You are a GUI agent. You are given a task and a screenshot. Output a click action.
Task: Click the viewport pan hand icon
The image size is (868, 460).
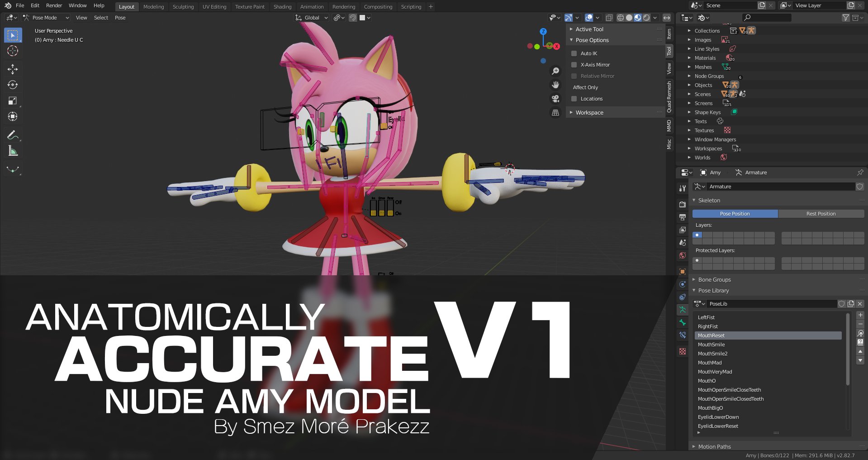555,85
